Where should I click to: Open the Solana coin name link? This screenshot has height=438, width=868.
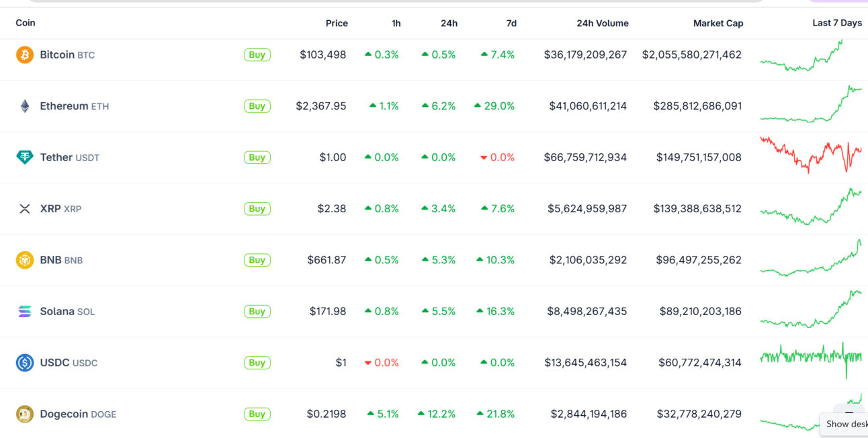click(x=57, y=312)
